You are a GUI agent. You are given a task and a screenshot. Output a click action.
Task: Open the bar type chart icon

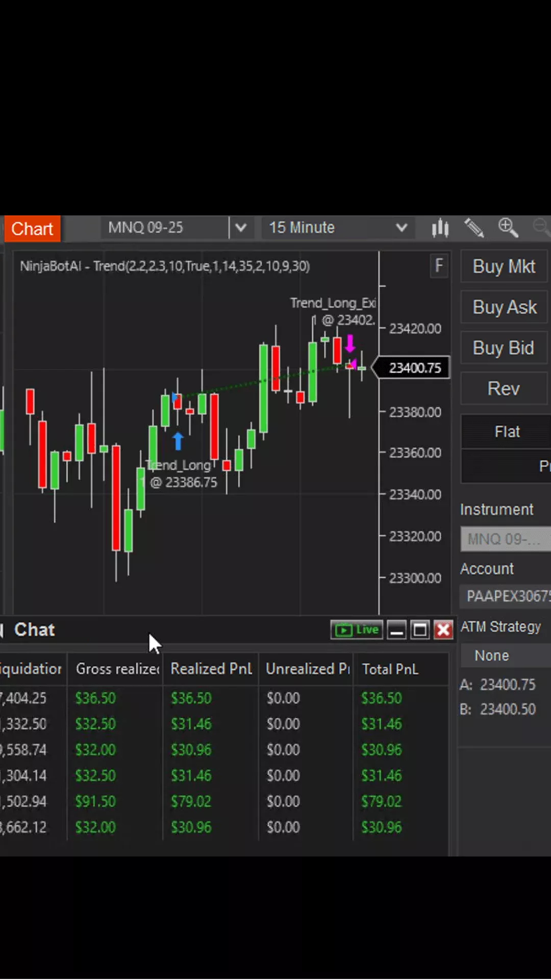(440, 228)
